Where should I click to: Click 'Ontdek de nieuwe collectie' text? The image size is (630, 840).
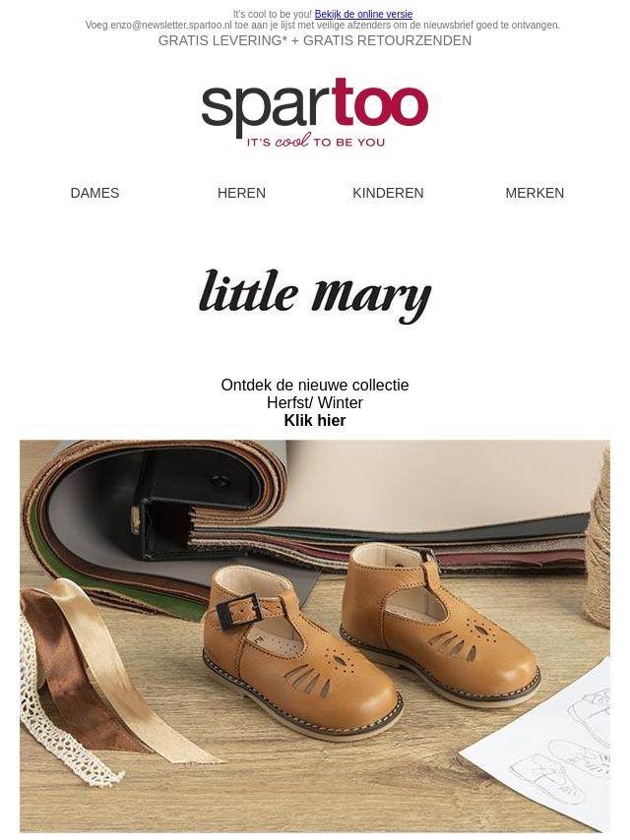315,386
